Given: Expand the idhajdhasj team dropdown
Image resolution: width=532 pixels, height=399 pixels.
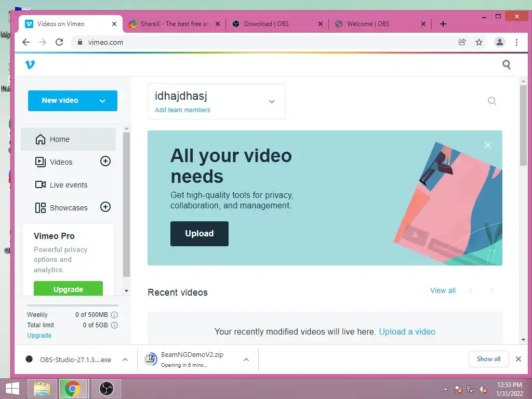Looking at the screenshot, I should coord(271,101).
